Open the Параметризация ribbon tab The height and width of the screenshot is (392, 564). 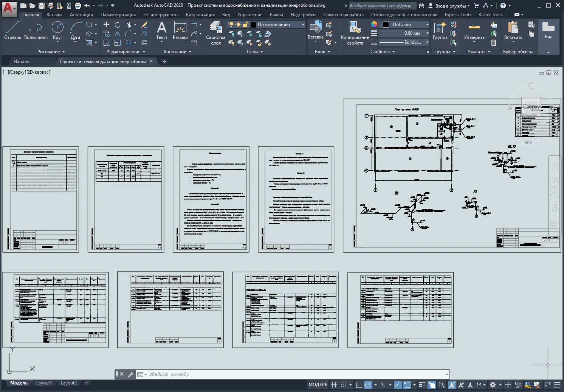118,15
